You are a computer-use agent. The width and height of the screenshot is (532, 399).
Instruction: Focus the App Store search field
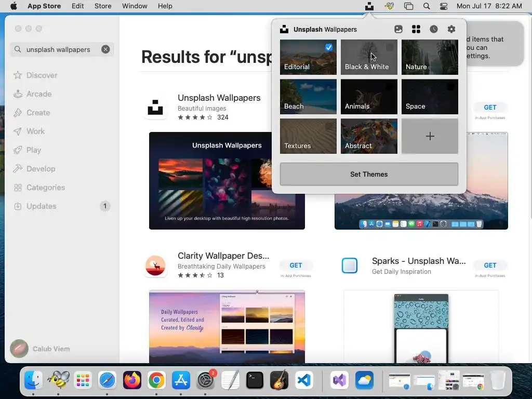point(62,49)
